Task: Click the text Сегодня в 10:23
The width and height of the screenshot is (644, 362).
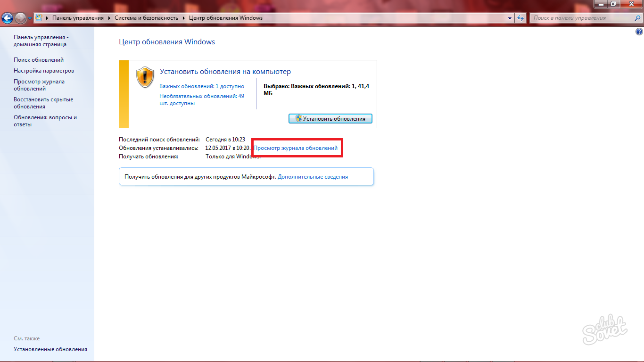Action: point(225,140)
